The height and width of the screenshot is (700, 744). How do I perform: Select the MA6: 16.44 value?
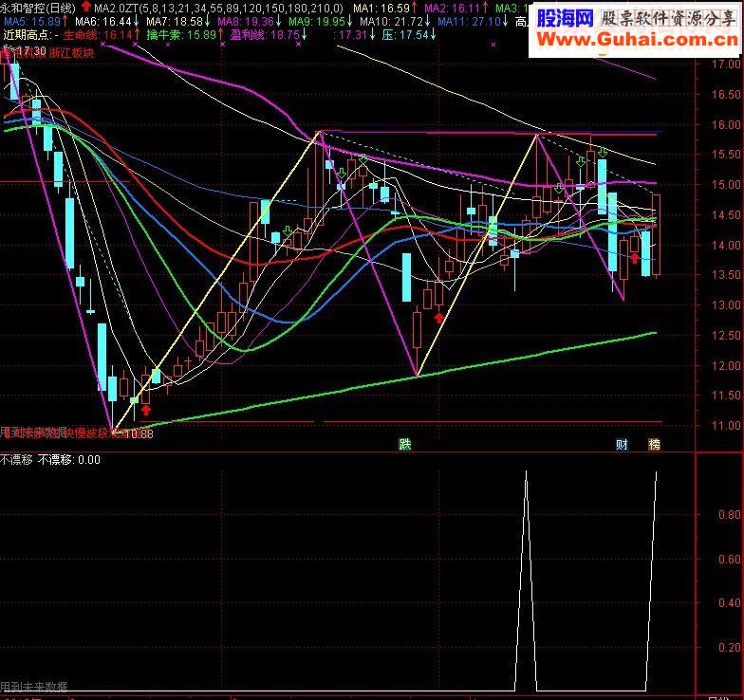pyautogui.click(x=102, y=21)
